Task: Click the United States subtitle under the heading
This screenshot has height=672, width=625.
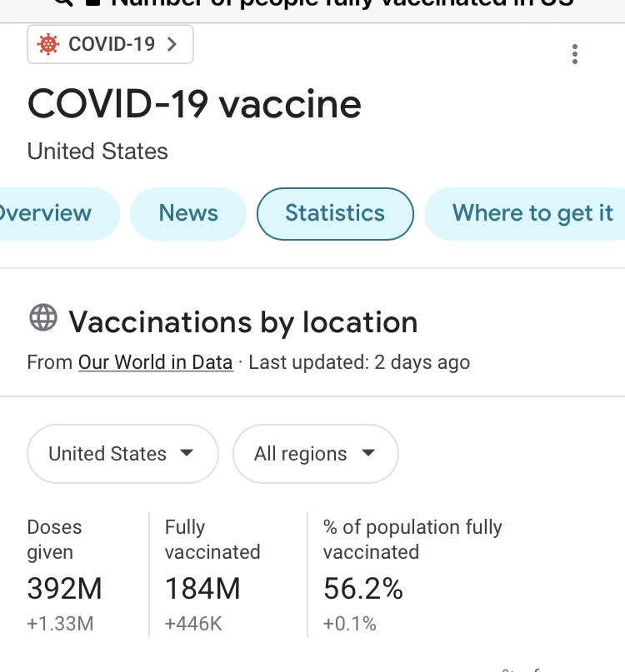Action: click(97, 152)
